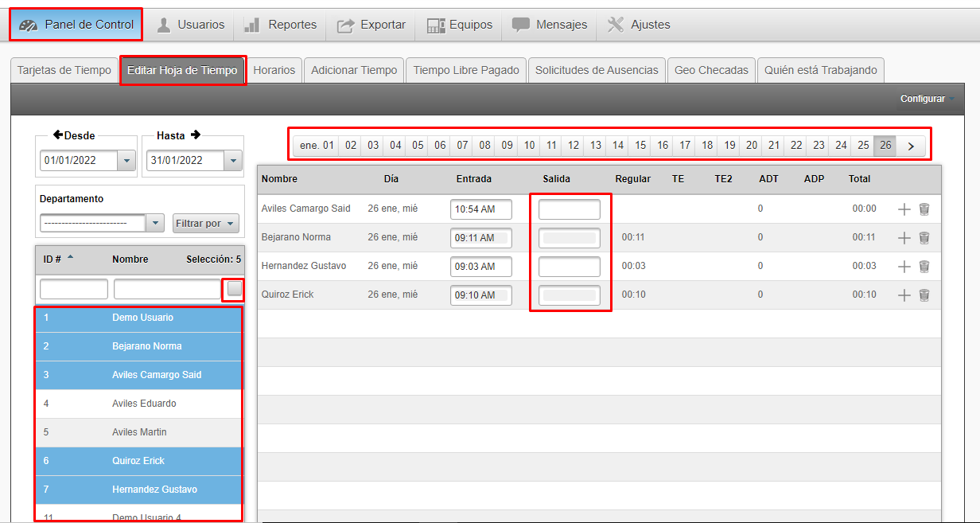
Task: Open the Usuarios section icon
Action: point(164,25)
